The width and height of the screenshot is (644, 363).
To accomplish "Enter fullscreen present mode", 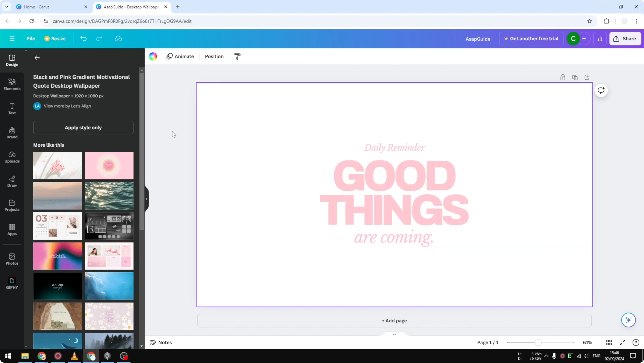I will pos(622,343).
